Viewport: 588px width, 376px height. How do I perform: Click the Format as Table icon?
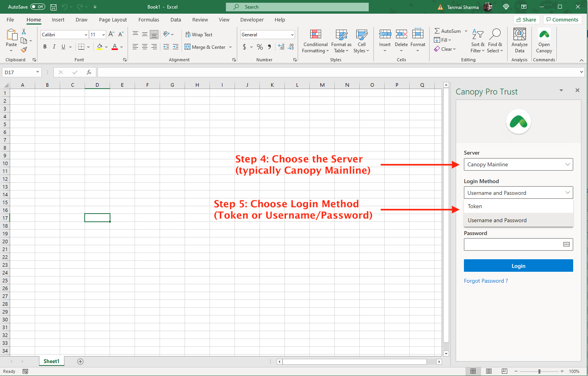click(341, 34)
